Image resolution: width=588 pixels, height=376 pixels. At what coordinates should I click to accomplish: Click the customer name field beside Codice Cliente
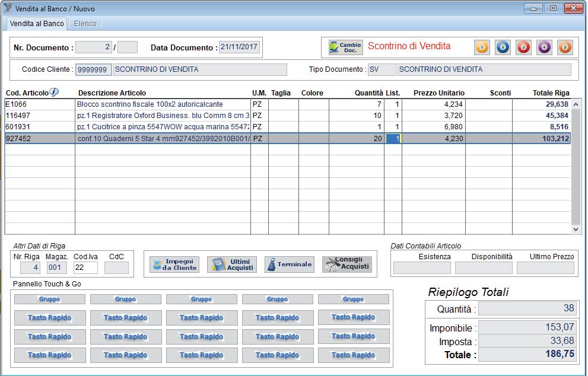[200, 70]
